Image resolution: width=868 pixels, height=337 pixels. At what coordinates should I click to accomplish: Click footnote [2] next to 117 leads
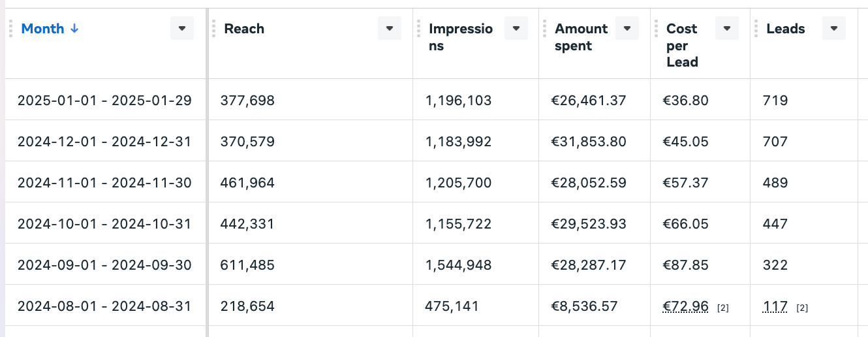coord(803,307)
